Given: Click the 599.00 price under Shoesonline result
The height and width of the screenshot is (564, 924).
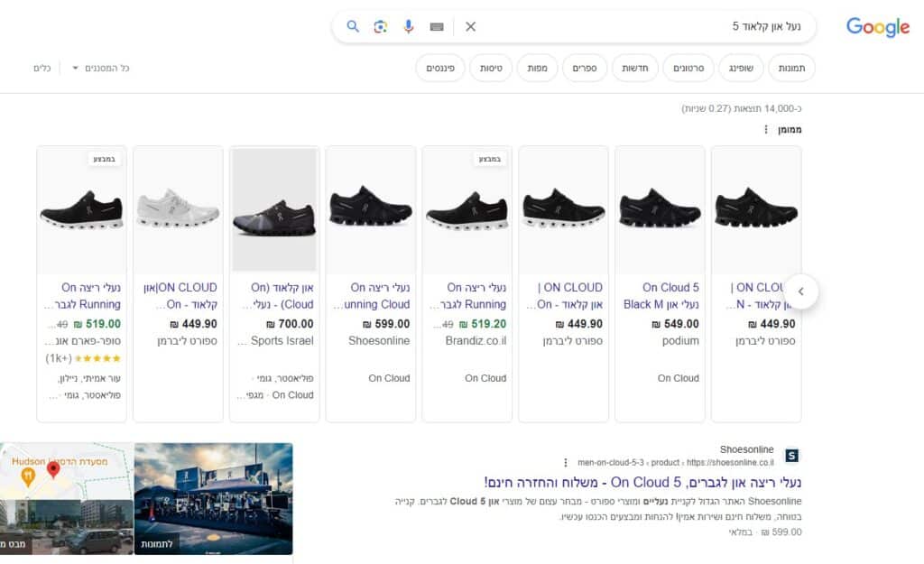Looking at the screenshot, I should point(781,532).
